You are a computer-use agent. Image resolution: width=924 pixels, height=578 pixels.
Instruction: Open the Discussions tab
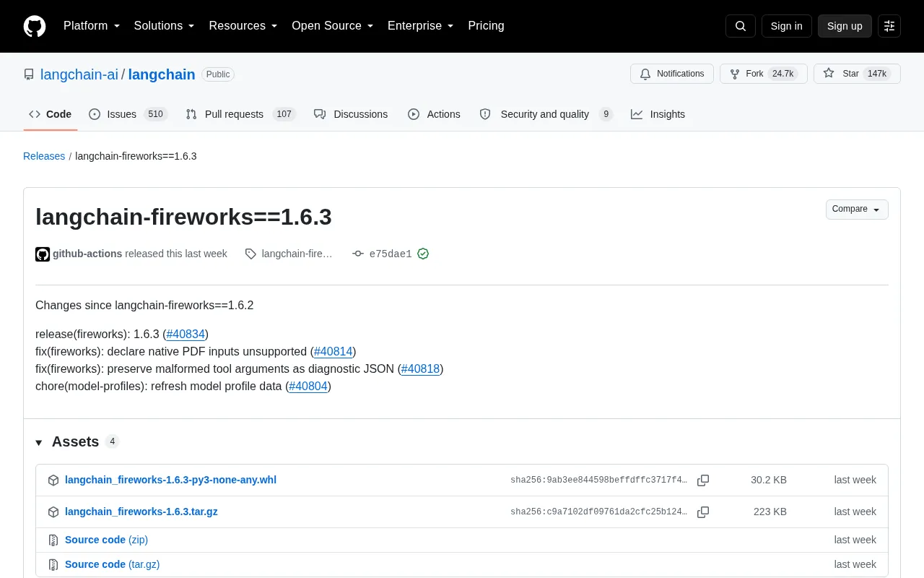click(x=351, y=114)
